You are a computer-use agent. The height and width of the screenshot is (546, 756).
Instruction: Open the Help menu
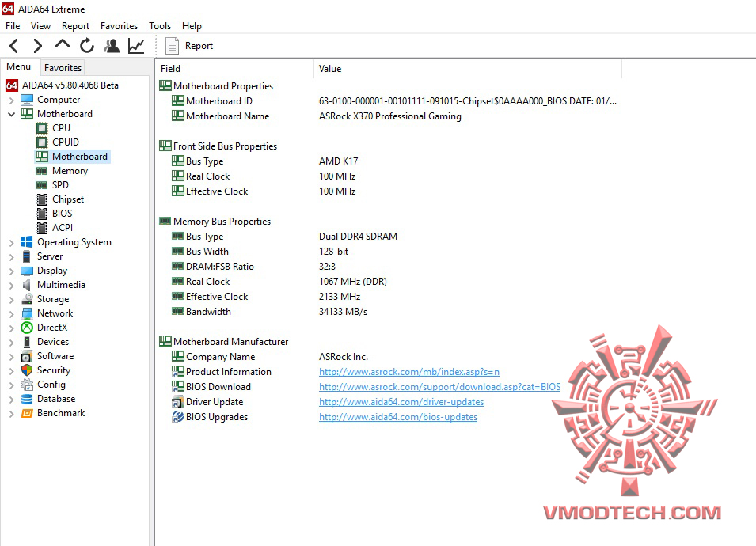(x=192, y=26)
